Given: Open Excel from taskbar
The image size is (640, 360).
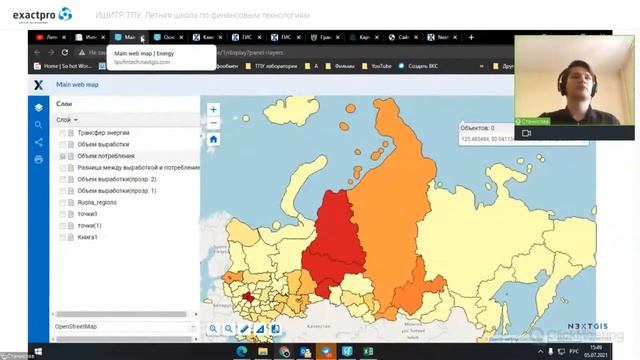Looking at the screenshot, I should (x=368, y=351).
